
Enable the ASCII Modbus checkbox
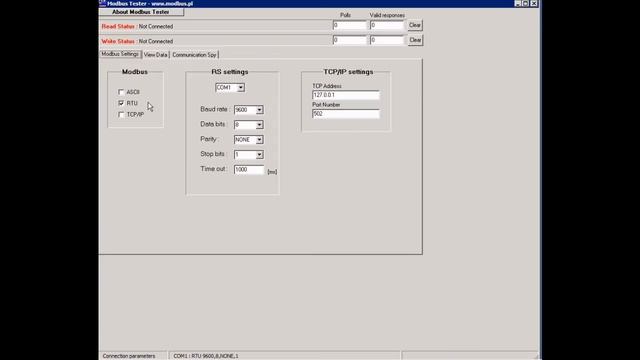(x=121, y=92)
